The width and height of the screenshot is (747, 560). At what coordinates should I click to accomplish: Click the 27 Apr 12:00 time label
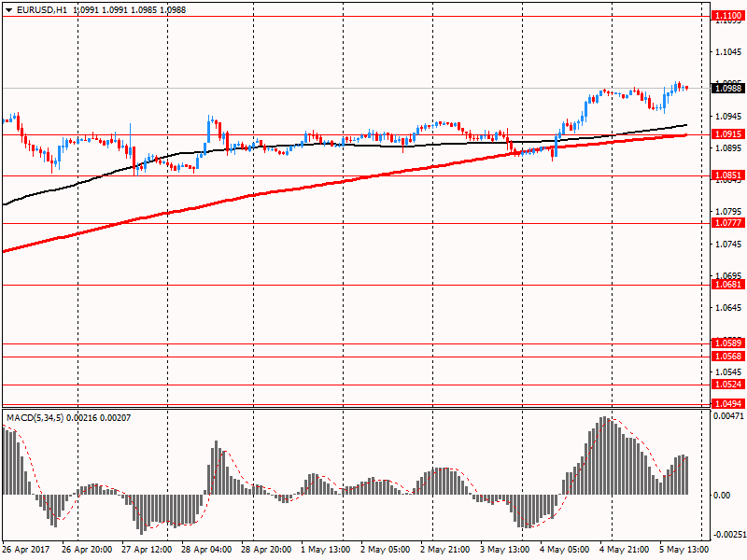[x=147, y=550]
